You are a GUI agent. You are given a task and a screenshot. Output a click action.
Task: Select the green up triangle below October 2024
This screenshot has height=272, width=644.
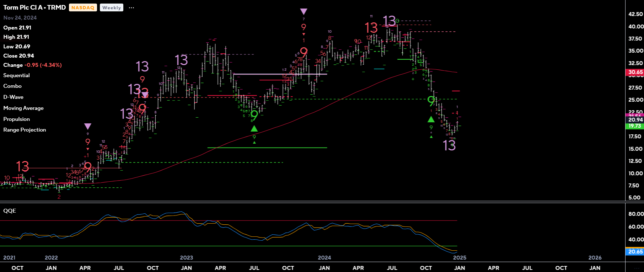tap(431, 119)
